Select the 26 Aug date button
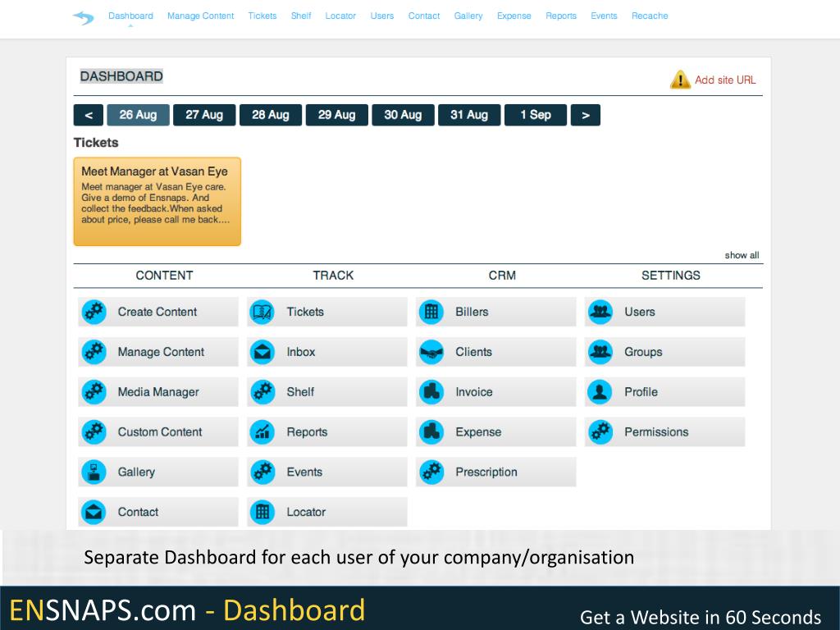The height and width of the screenshot is (630, 840). click(x=138, y=115)
